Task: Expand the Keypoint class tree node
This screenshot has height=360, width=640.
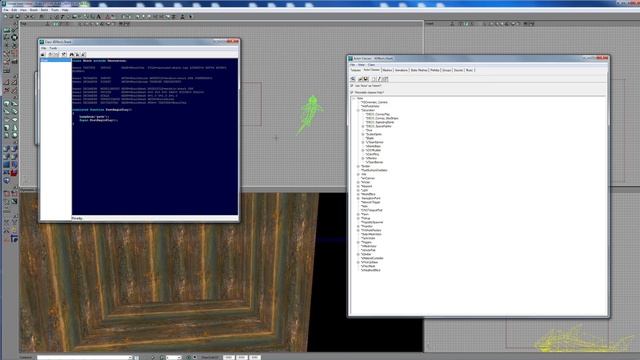Action: click(x=358, y=186)
